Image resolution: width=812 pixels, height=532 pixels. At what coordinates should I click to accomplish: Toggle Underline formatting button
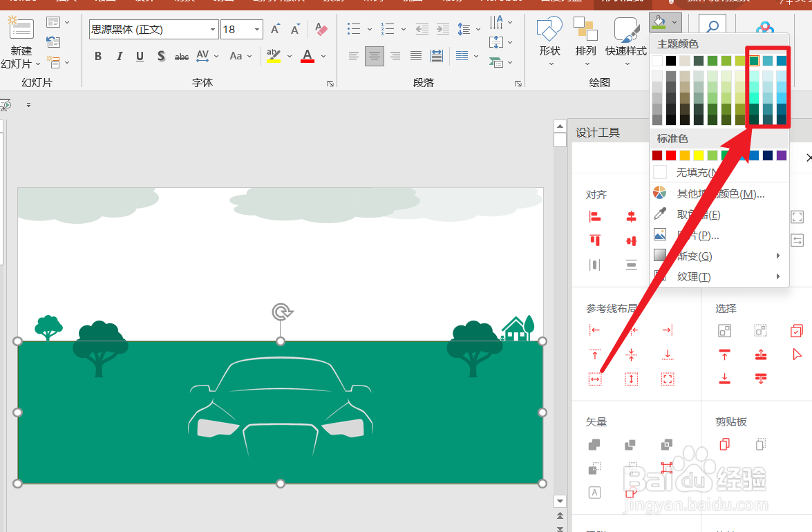tap(140, 56)
